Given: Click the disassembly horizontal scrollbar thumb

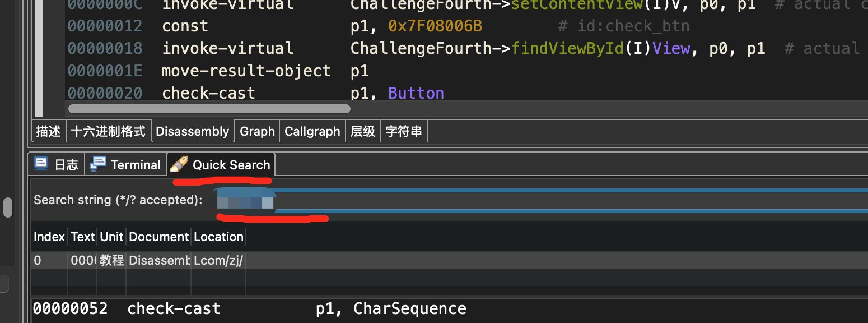Looking at the screenshot, I should coord(208,108).
